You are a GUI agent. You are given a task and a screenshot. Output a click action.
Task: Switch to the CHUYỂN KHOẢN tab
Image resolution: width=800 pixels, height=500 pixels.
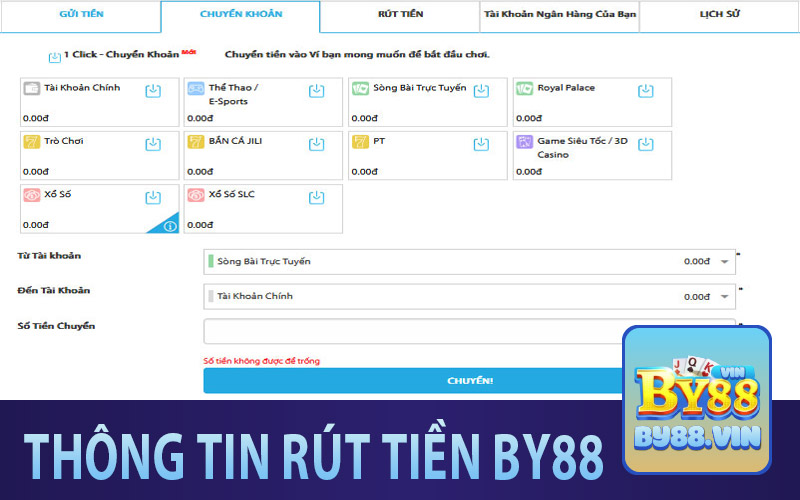(241, 15)
